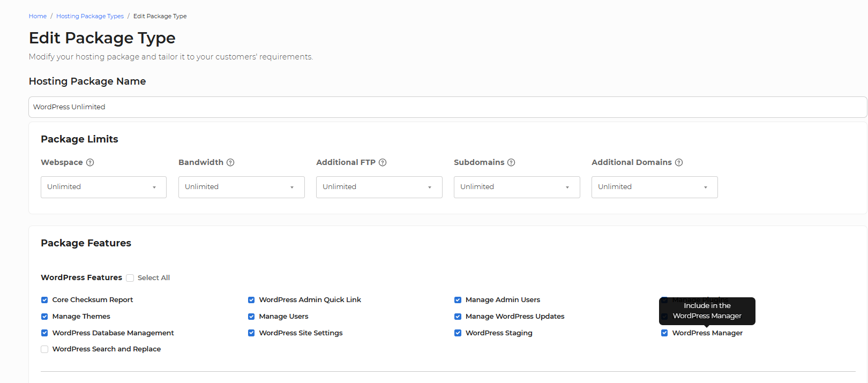Uncheck WordPress Manager checkbox
Image resolution: width=868 pixels, height=383 pixels.
(x=664, y=333)
